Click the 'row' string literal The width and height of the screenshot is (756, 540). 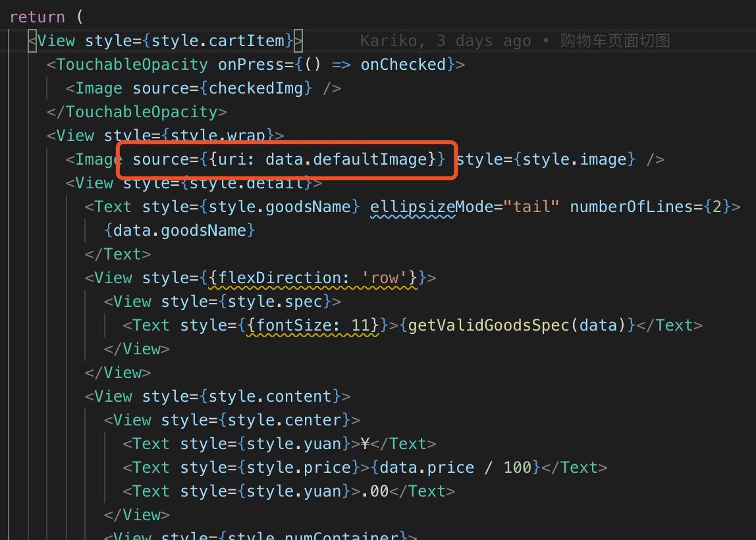(383, 277)
